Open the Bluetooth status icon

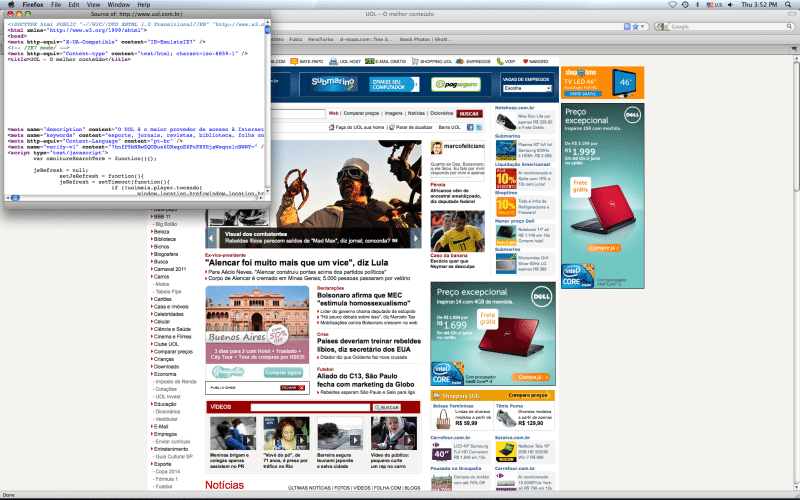pyautogui.click(x=697, y=5)
